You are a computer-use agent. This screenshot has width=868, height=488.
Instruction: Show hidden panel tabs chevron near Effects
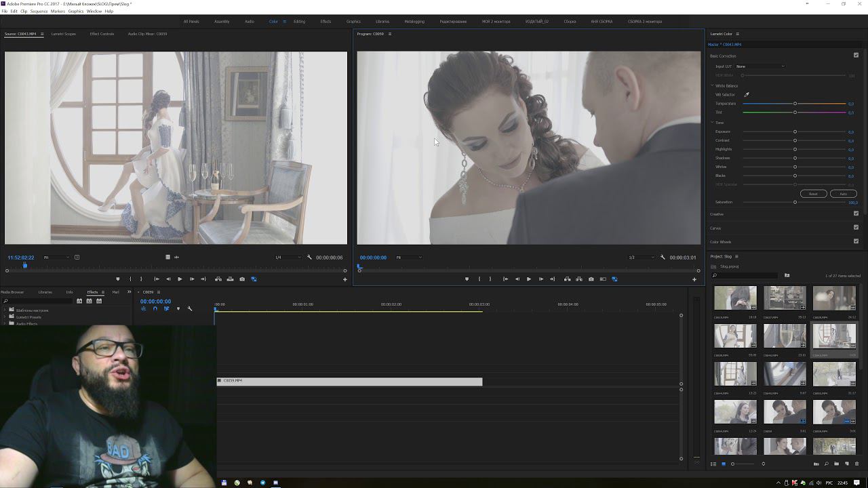coord(129,292)
